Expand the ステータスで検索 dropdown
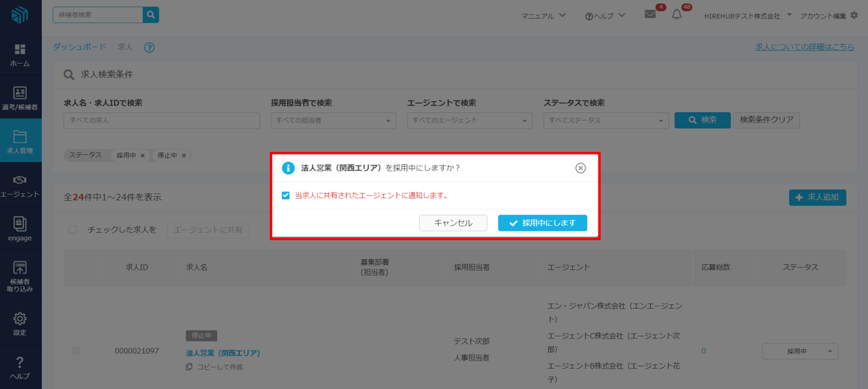 point(606,121)
